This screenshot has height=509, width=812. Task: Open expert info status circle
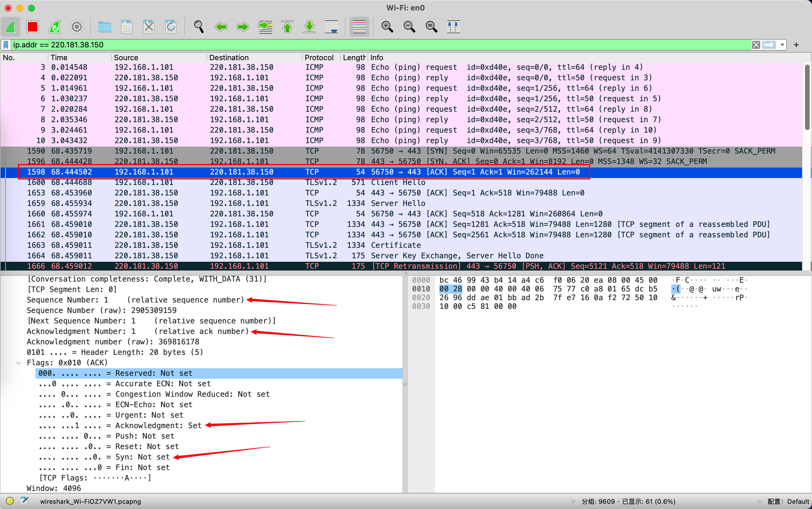10,501
